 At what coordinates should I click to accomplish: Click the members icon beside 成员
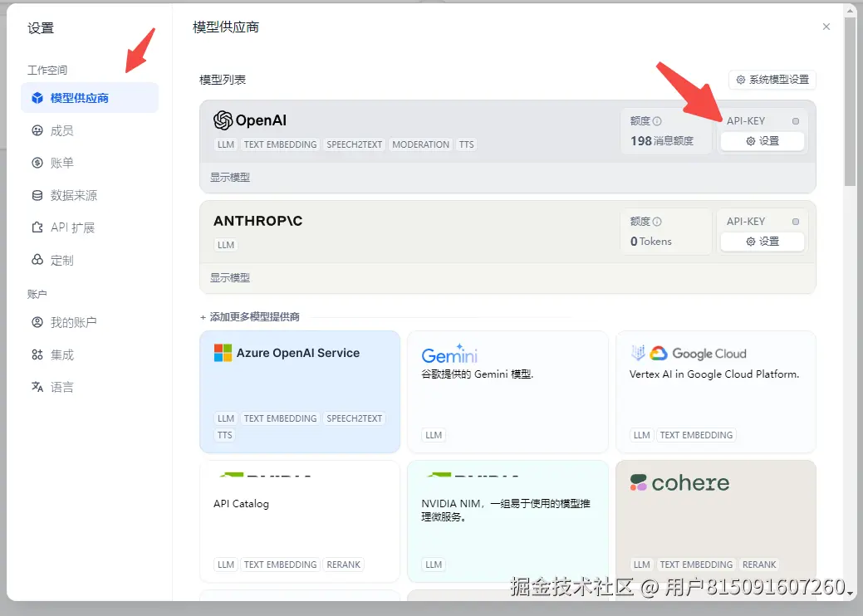(37, 130)
